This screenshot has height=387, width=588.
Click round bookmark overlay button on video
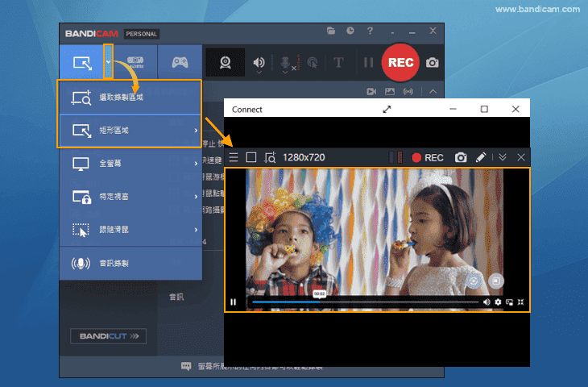click(x=496, y=281)
